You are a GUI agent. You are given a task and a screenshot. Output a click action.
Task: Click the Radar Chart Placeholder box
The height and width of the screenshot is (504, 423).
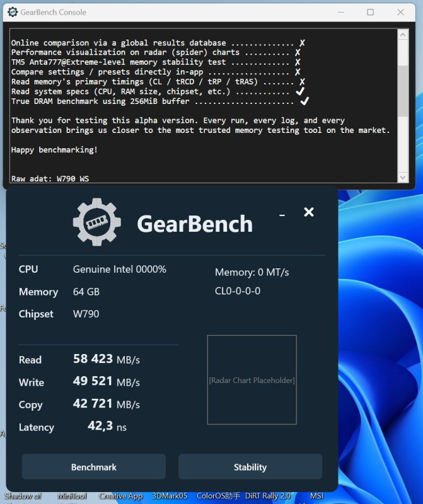(x=252, y=380)
